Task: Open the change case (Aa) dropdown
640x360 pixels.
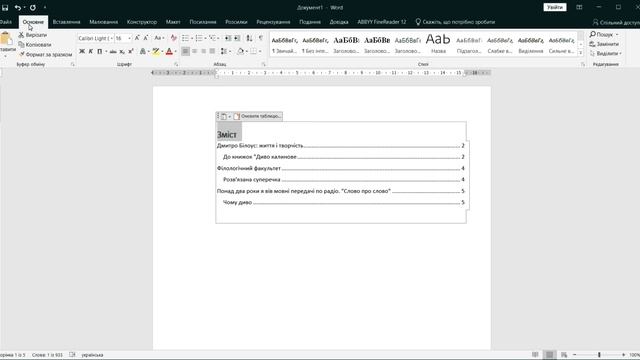Action: click(x=159, y=38)
